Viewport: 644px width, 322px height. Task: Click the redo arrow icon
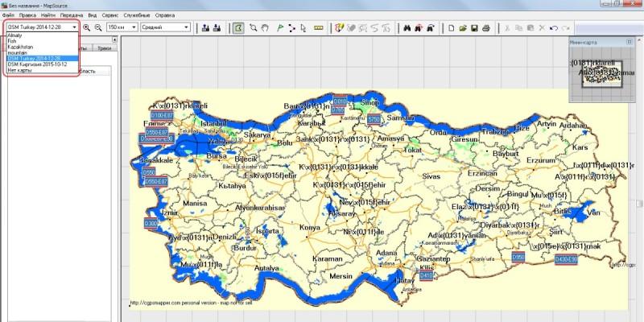click(x=566, y=27)
